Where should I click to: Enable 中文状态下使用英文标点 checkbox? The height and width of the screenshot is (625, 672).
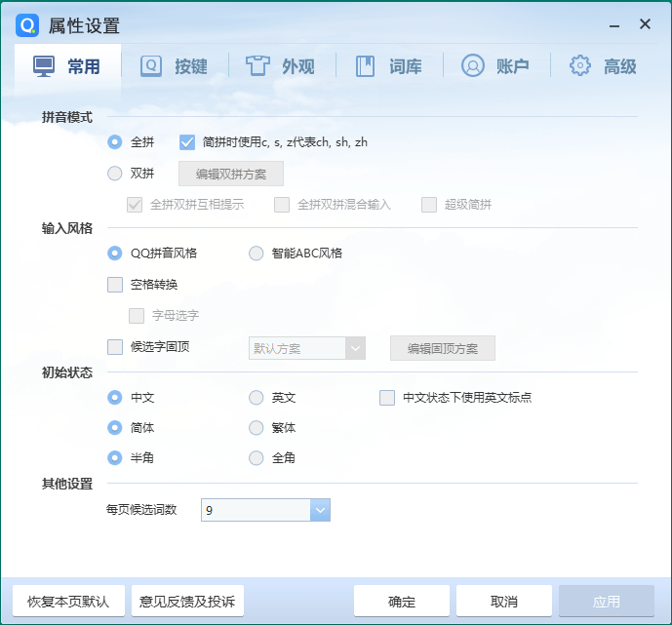pos(387,398)
